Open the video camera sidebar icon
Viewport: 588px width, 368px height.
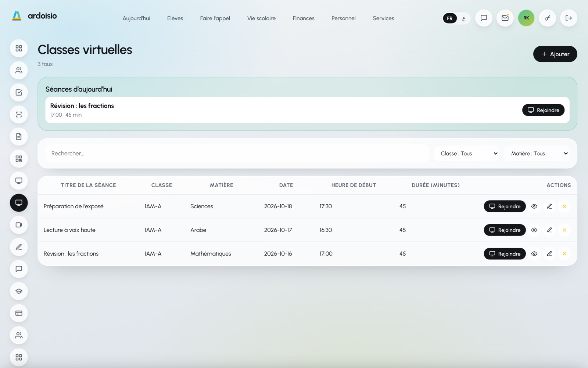[19, 225]
